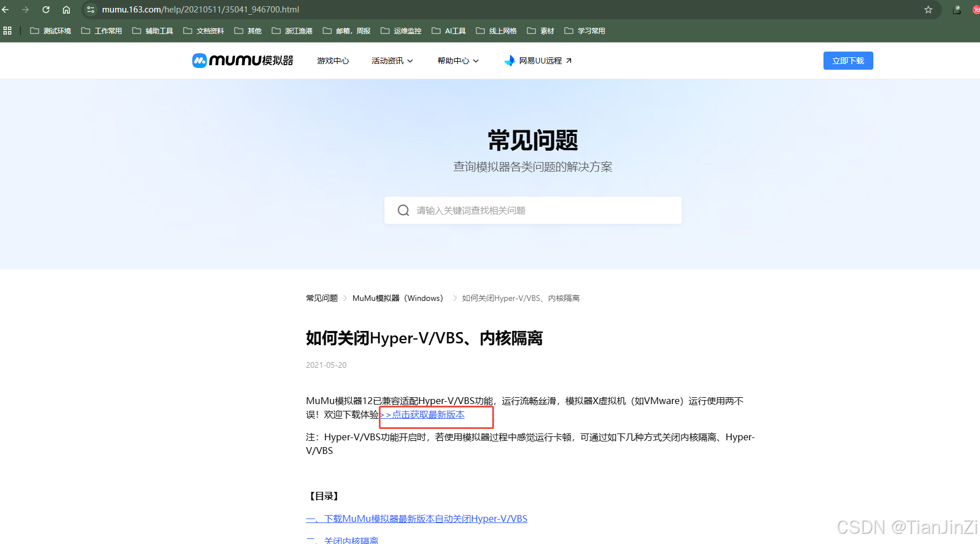Click the article date 2021-05-20
The height and width of the screenshot is (544, 980).
point(326,365)
